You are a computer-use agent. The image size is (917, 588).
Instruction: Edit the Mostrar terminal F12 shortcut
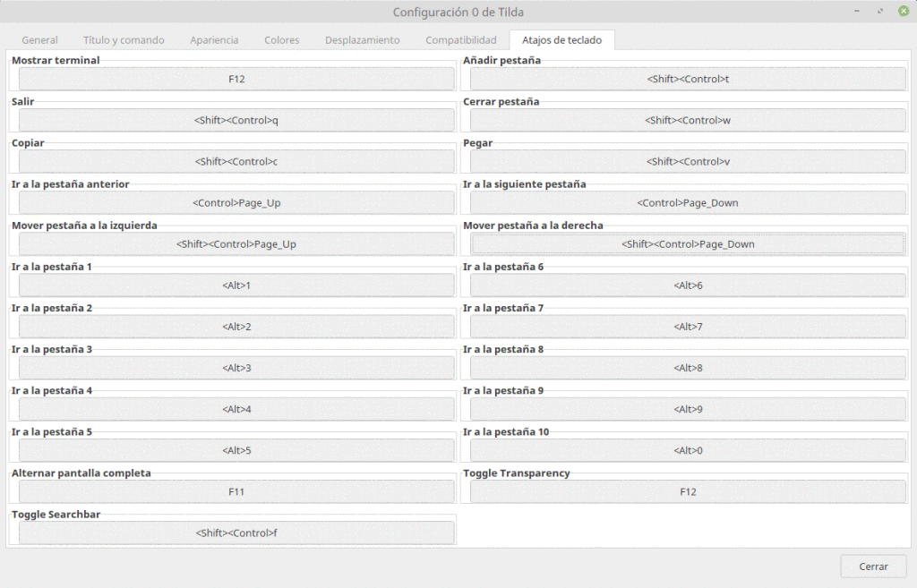click(x=236, y=79)
